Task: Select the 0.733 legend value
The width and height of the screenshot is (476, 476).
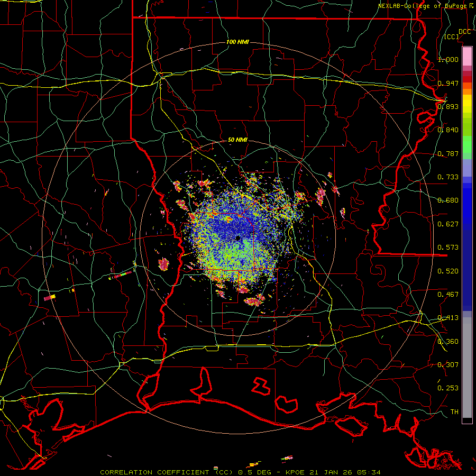Action: coord(448,177)
